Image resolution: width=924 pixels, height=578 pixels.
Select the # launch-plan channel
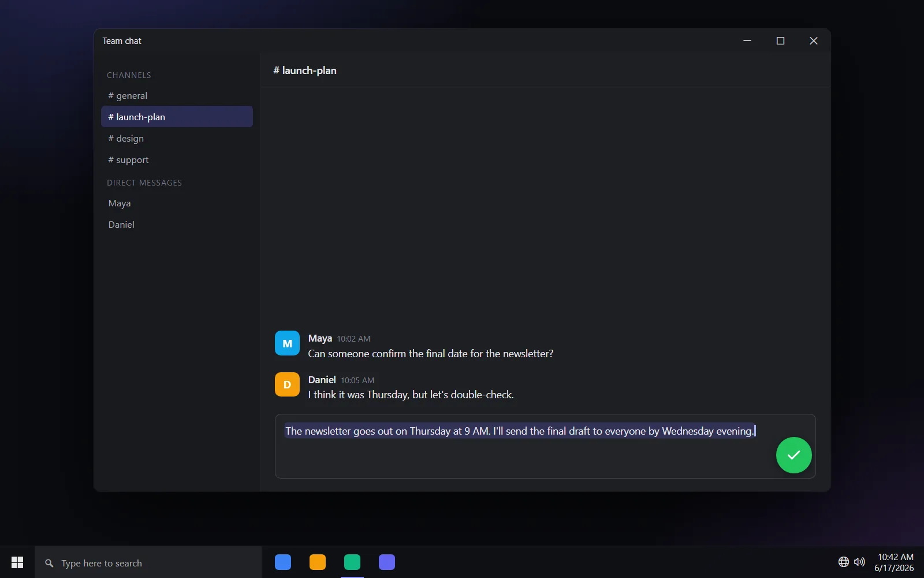(177, 117)
